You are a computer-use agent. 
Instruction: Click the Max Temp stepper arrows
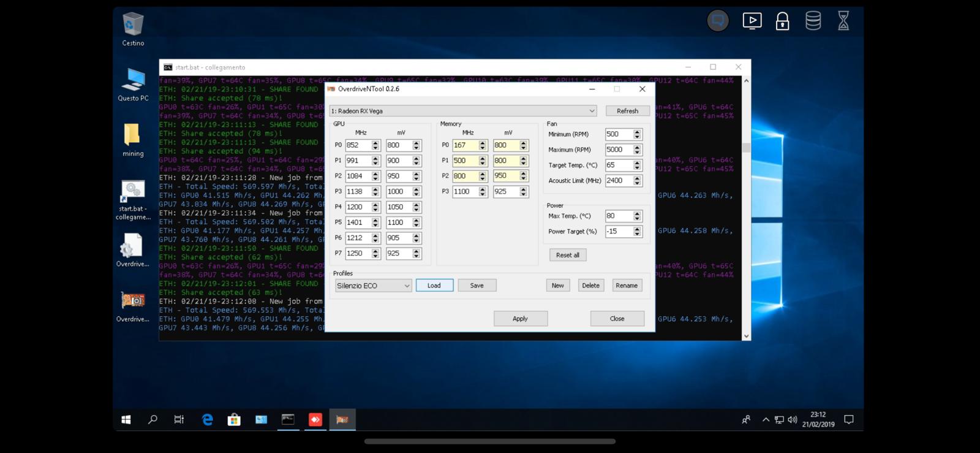637,216
